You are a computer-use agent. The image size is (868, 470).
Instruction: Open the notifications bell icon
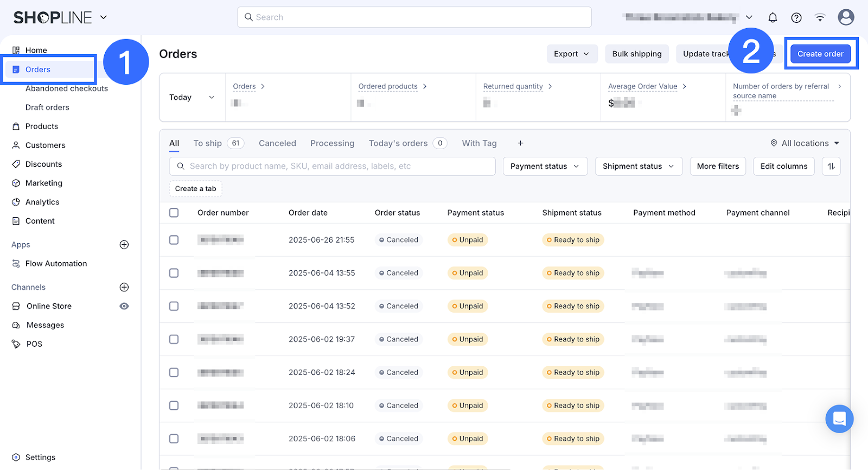coord(773,17)
